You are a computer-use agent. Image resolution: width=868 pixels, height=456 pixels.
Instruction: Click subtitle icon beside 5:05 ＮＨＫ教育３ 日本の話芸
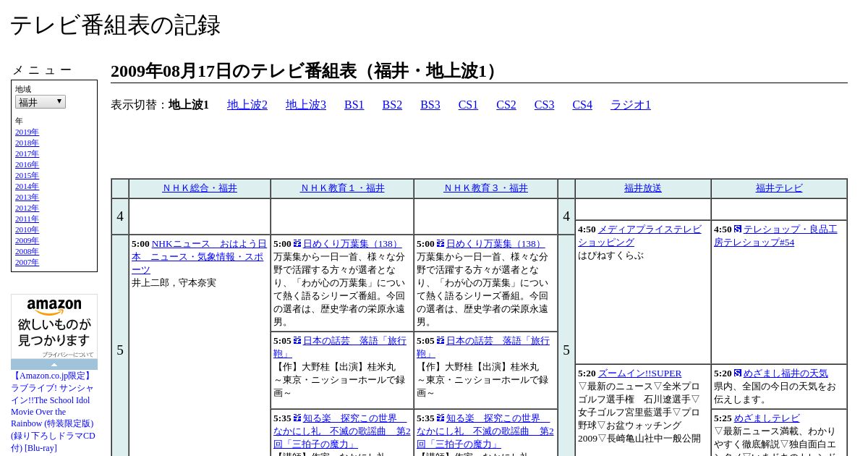[441, 340]
